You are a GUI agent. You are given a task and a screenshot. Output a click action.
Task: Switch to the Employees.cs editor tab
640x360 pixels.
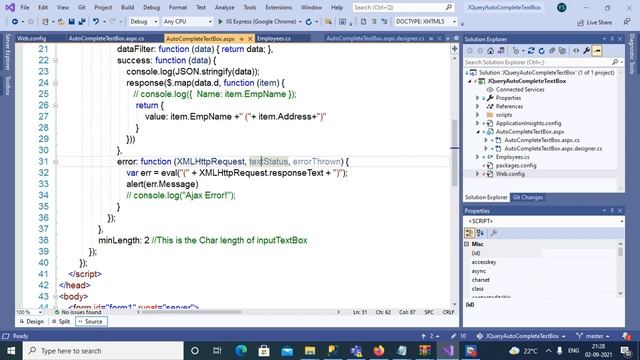(x=274, y=38)
